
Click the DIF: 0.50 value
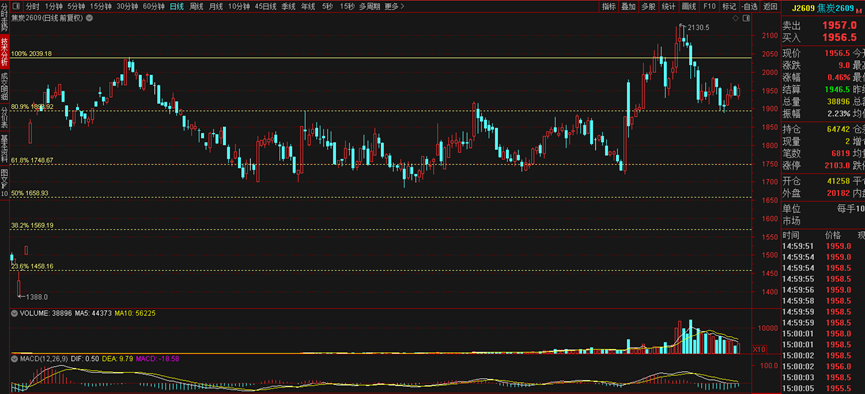(85, 359)
